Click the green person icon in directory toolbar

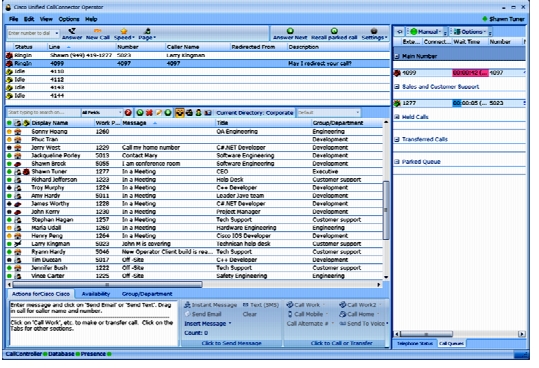[198, 113]
